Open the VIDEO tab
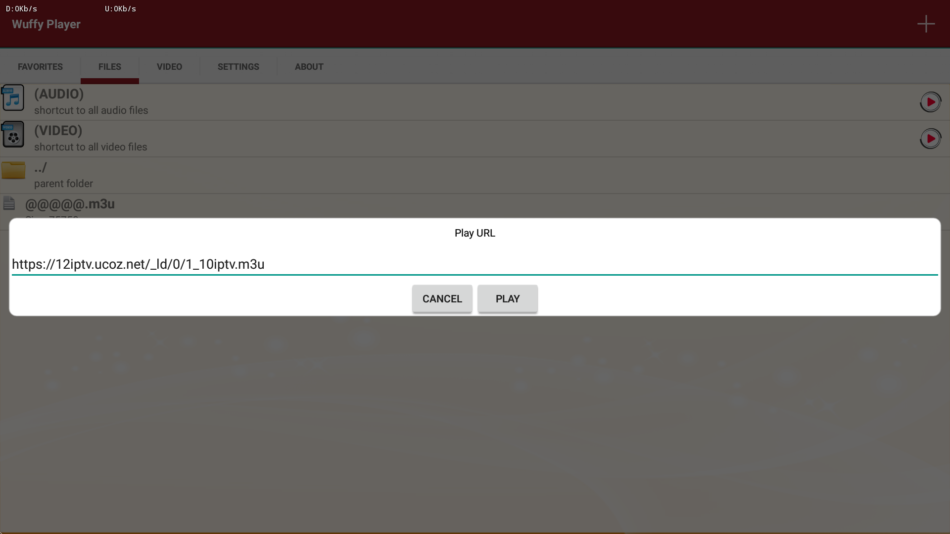950x534 pixels. 169,67
